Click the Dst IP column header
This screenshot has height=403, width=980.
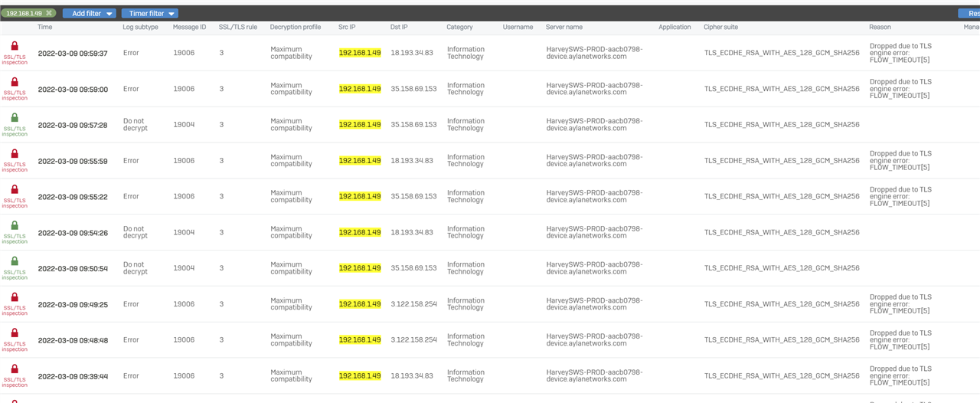click(x=399, y=27)
